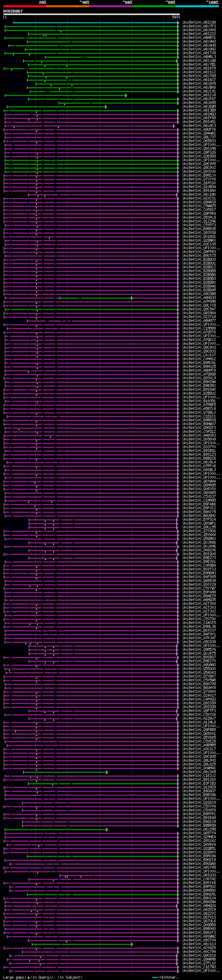
Task: Open hit label UniRef100_A8J7F3
Action: click(x=199, y=26)
